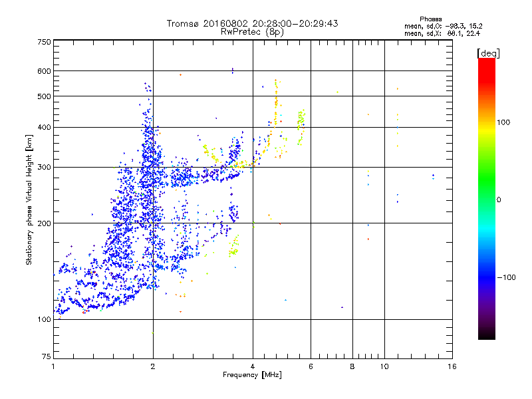Click the y-axis tick label '300'
Image resolution: width=532 pixels, height=399 pixels.
pos(44,168)
